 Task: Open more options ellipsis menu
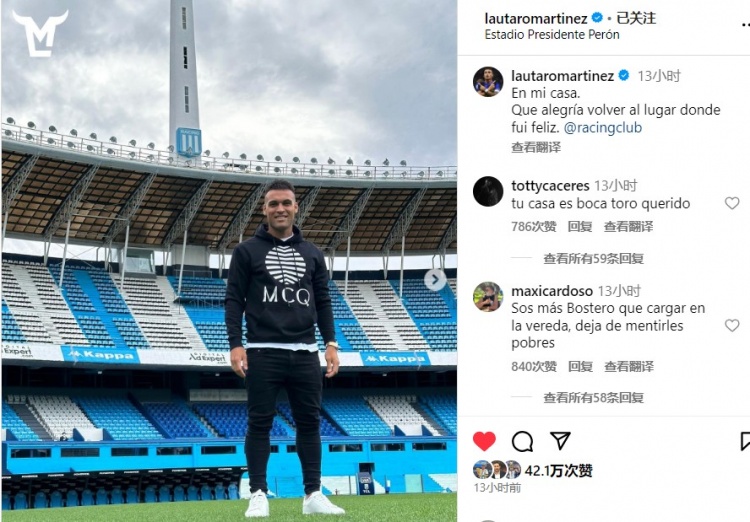click(x=745, y=24)
